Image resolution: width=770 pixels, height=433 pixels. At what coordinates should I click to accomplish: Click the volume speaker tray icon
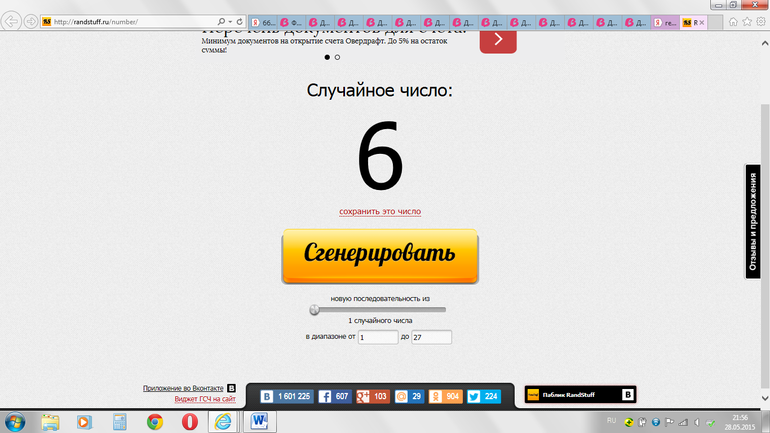tap(696, 422)
